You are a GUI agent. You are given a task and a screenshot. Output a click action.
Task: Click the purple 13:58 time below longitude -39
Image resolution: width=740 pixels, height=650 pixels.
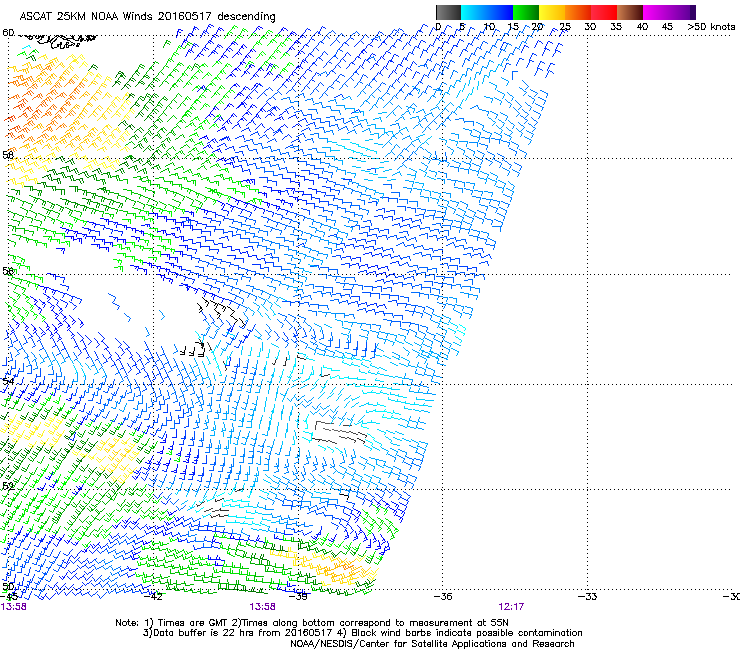[x=262, y=607]
